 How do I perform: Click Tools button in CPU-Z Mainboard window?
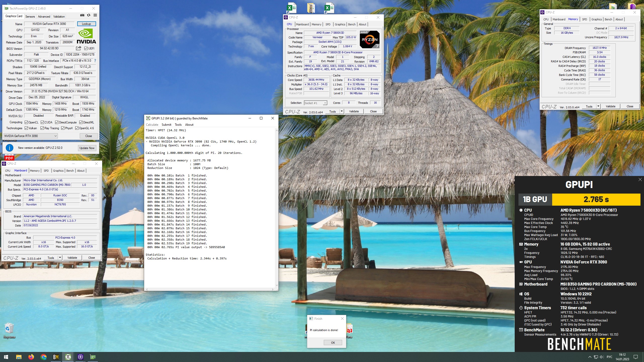point(51,258)
